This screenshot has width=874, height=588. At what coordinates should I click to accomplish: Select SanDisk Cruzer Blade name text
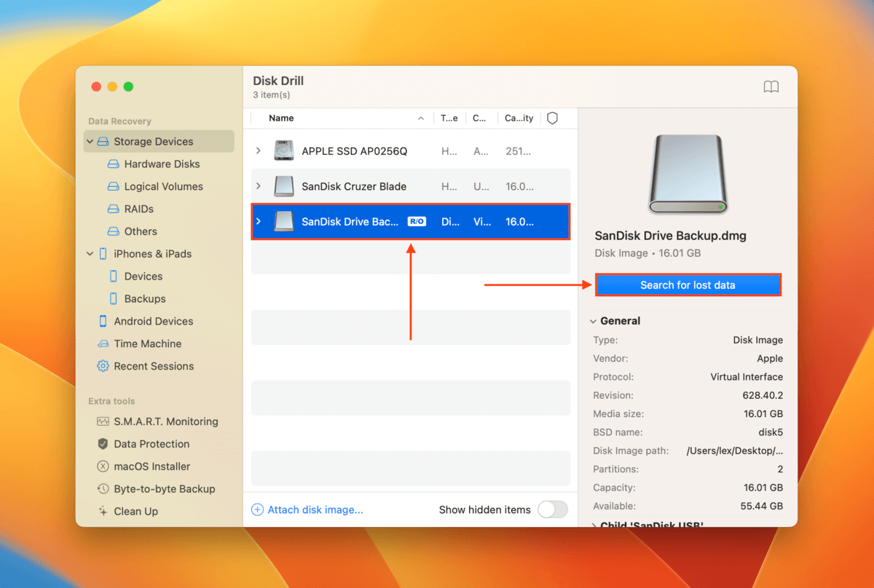tap(354, 187)
